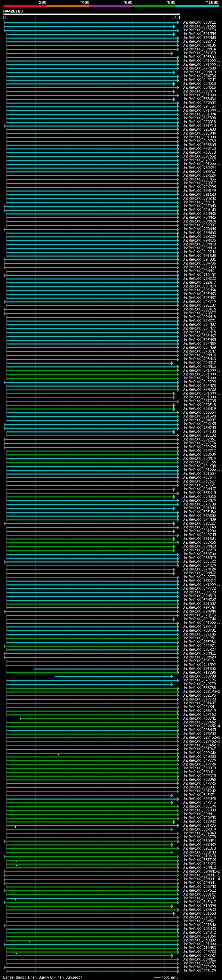Click label UniRef100_Q2PET0

(x=199, y=30)
